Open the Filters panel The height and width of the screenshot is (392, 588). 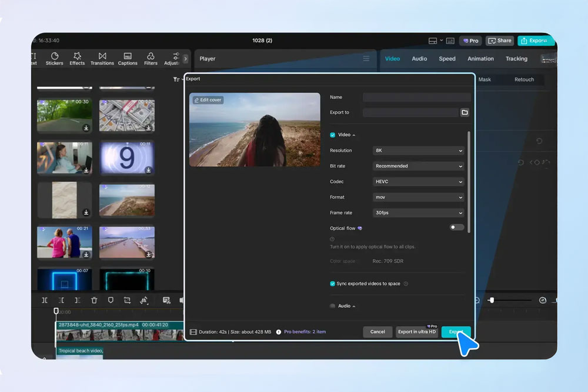click(x=151, y=58)
